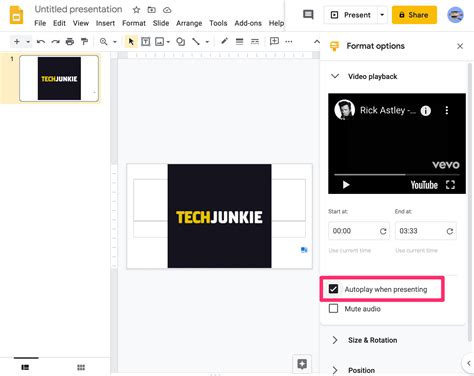Viewport: 474px width, 376px height.
Task: Reset Start at time to current
Action: 383,231
